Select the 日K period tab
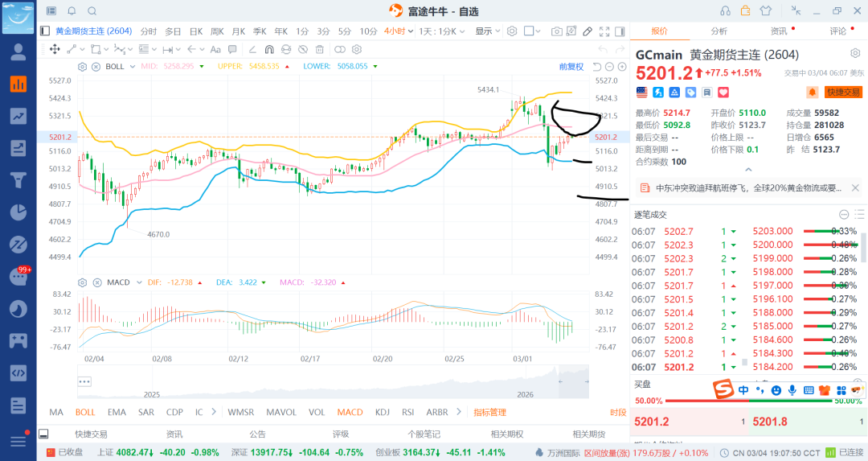Viewport: 868px width, 461px height. [196, 31]
